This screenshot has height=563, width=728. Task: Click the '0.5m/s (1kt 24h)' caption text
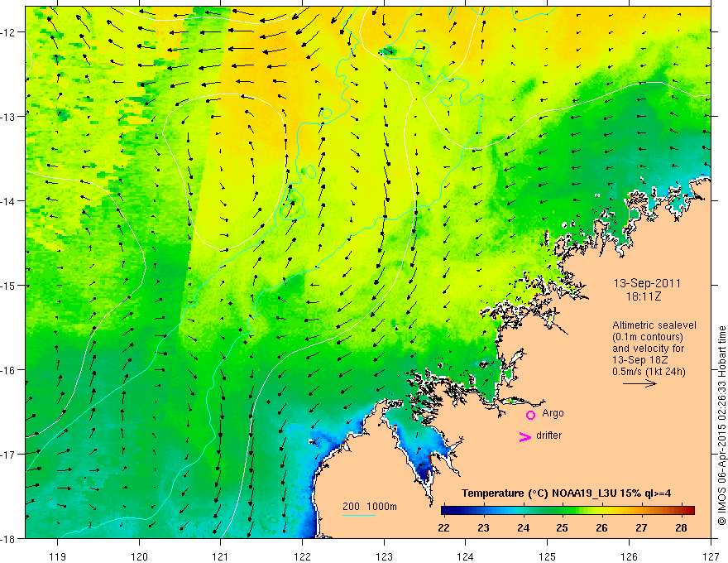pos(649,372)
